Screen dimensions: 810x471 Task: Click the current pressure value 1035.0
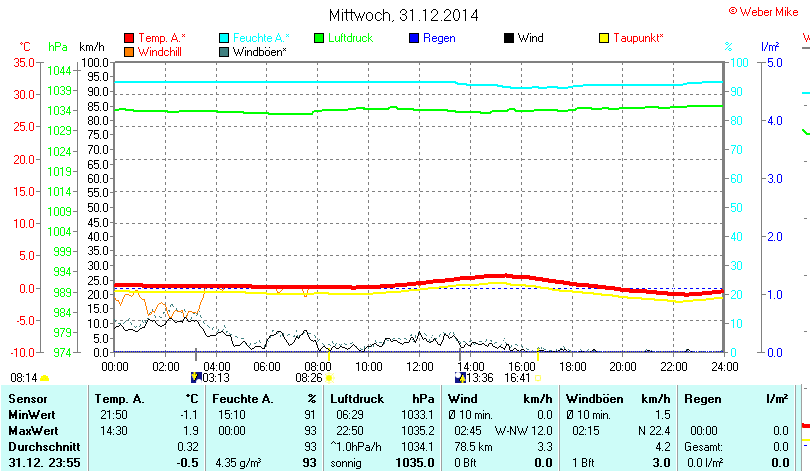pyautogui.click(x=415, y=463)
